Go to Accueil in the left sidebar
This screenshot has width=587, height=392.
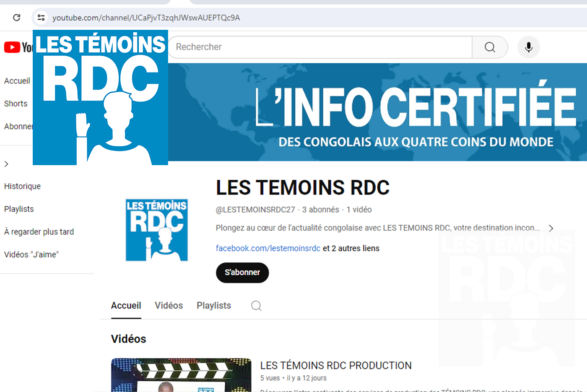[x=17, y=81]
